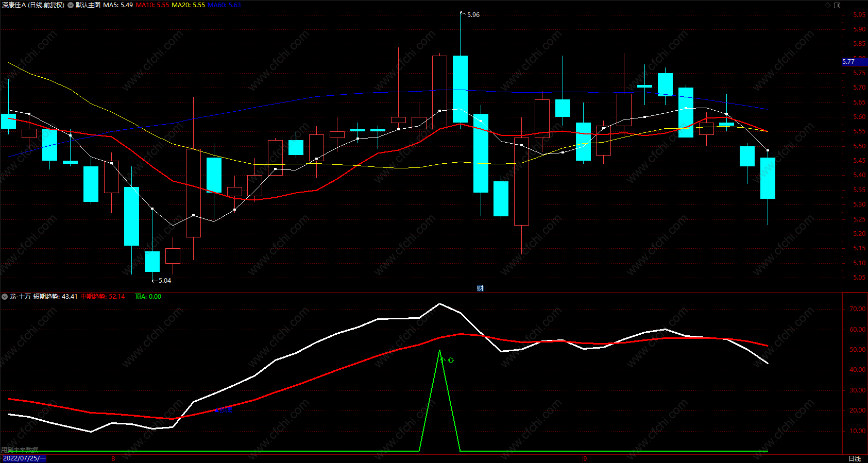The height and width of the screenshot is (463, 868).
Task: Click the month 9 marker on time axis
Action: pos(585,459)
